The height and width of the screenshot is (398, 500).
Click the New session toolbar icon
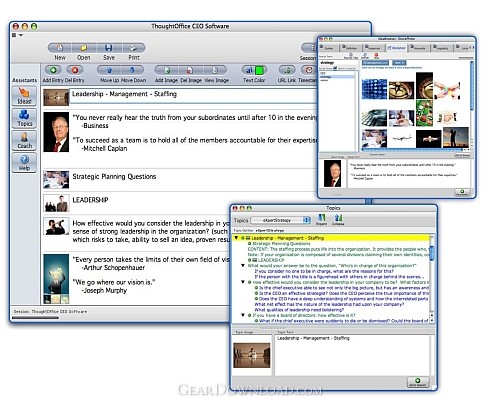(x=60, y=48)
